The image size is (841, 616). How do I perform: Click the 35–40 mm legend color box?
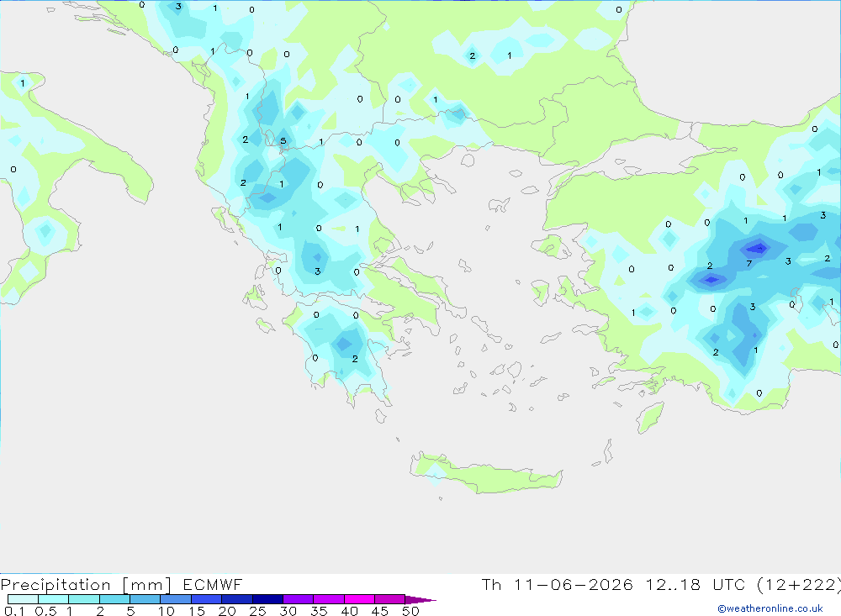pyautogui.click(x=329, y=599)
